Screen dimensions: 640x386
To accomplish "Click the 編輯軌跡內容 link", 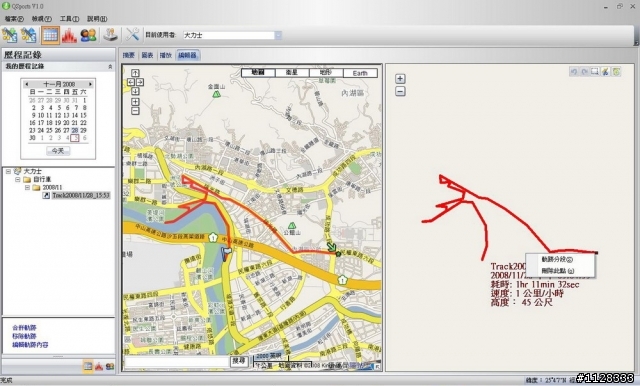I will 30,345.
